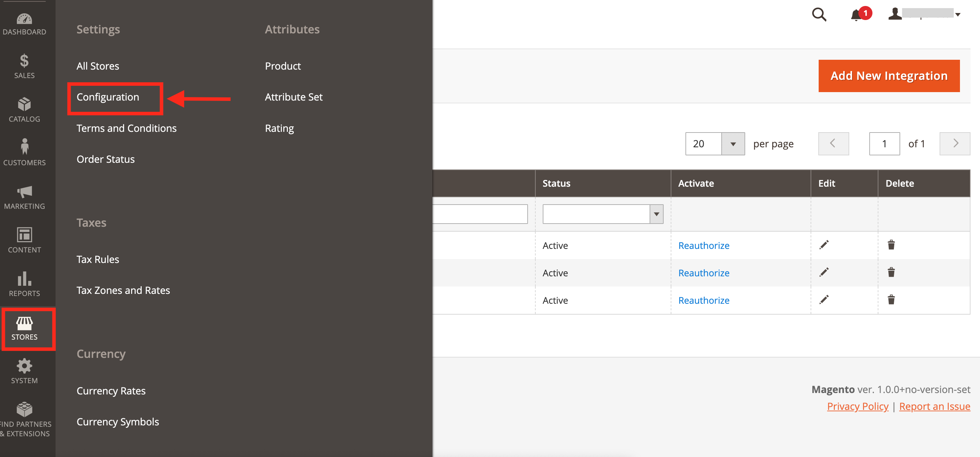Open the Report an Issue link
The width and height of the screenshot is (980, 457).
(935, 406)
